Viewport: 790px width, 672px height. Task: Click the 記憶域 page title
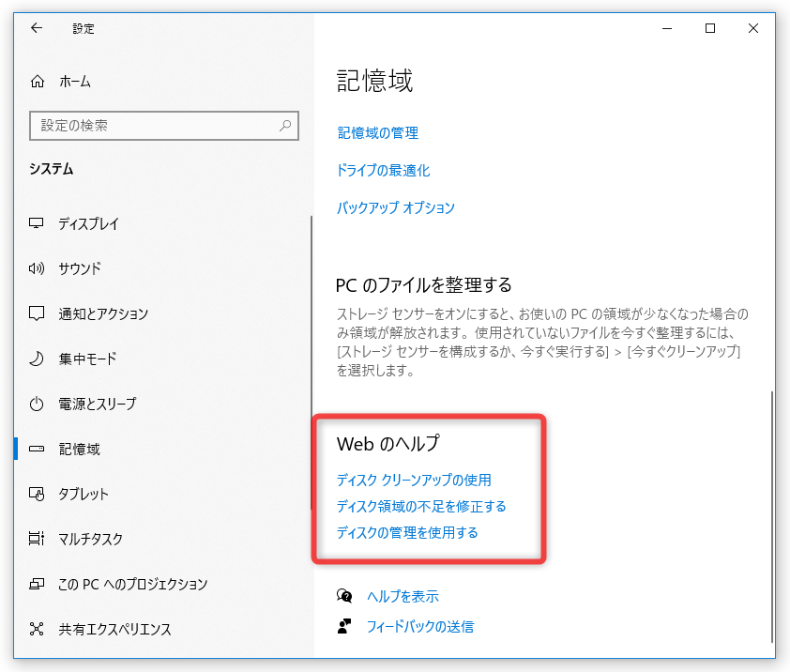(x=374, y=81)
